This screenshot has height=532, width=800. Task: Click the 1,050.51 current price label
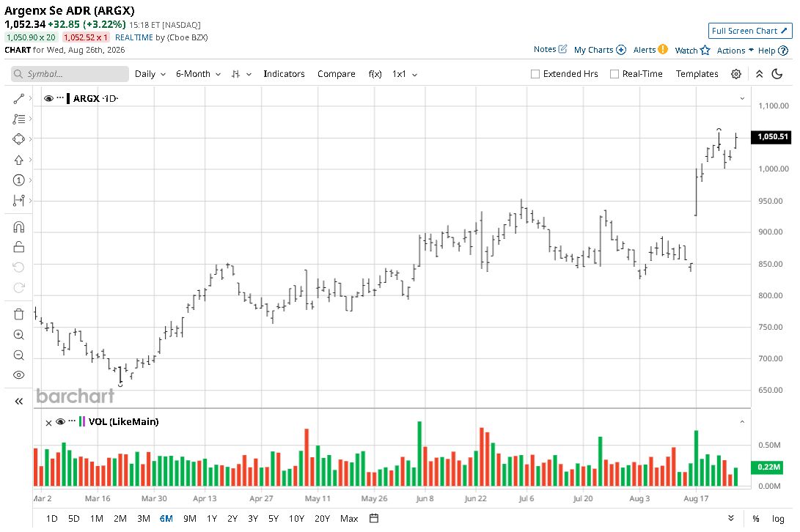point(772,136)
